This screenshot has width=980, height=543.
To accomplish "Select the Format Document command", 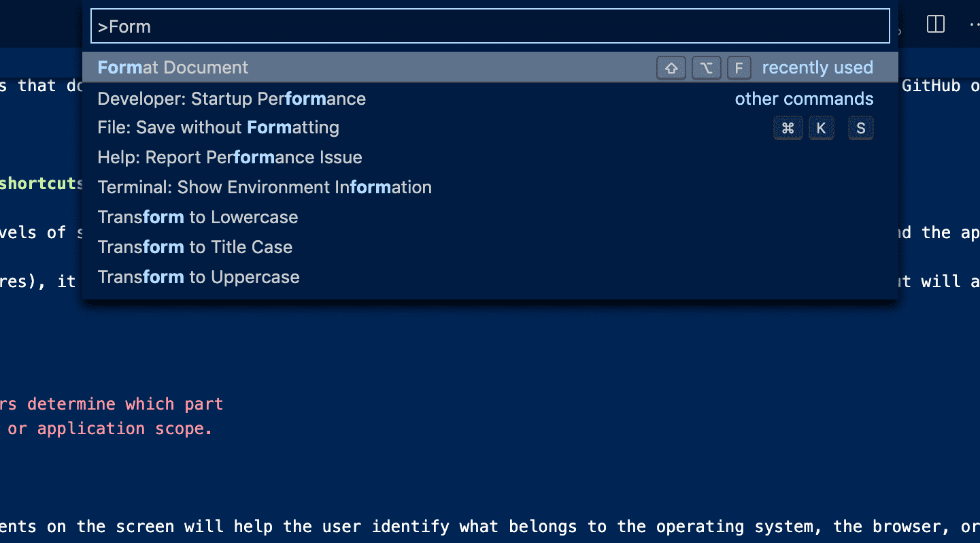I will point(173,67).
